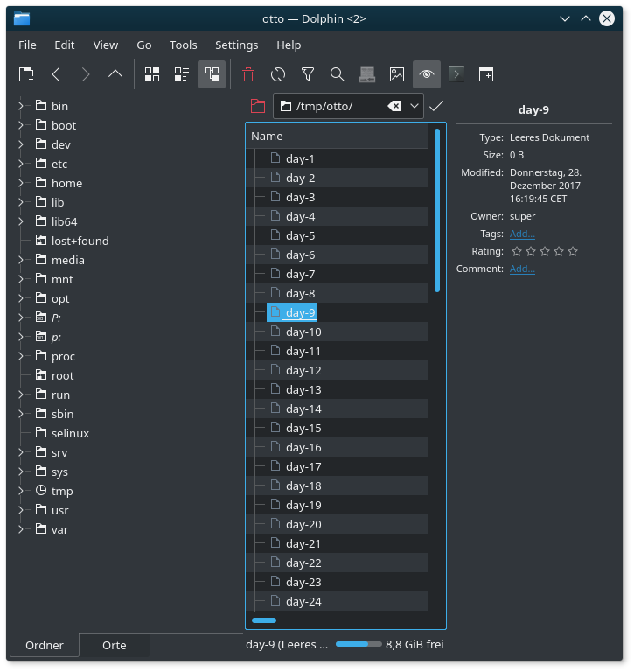Switch to Compact view mode
The height and width of the screenshot is (672, 634).
pos(182,74)
